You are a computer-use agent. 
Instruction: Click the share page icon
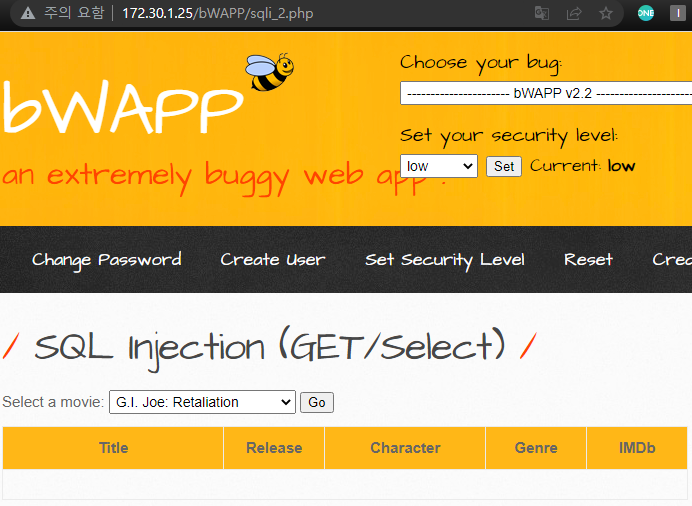coord(574,13)
